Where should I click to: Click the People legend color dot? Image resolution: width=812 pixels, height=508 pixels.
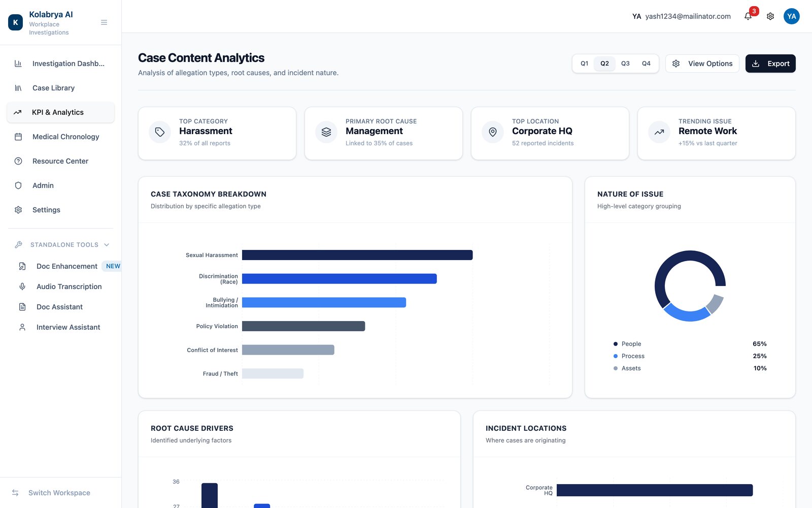[x=616, y=344]
